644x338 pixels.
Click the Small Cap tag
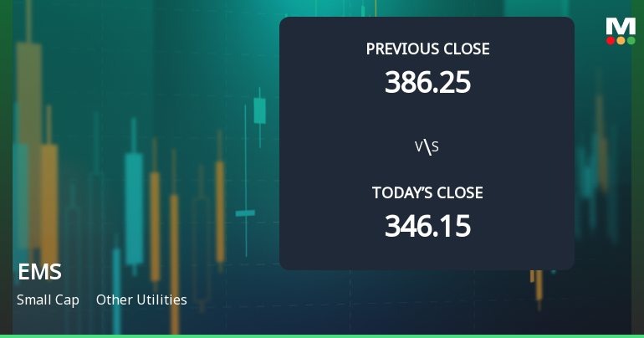pos(48,300)
